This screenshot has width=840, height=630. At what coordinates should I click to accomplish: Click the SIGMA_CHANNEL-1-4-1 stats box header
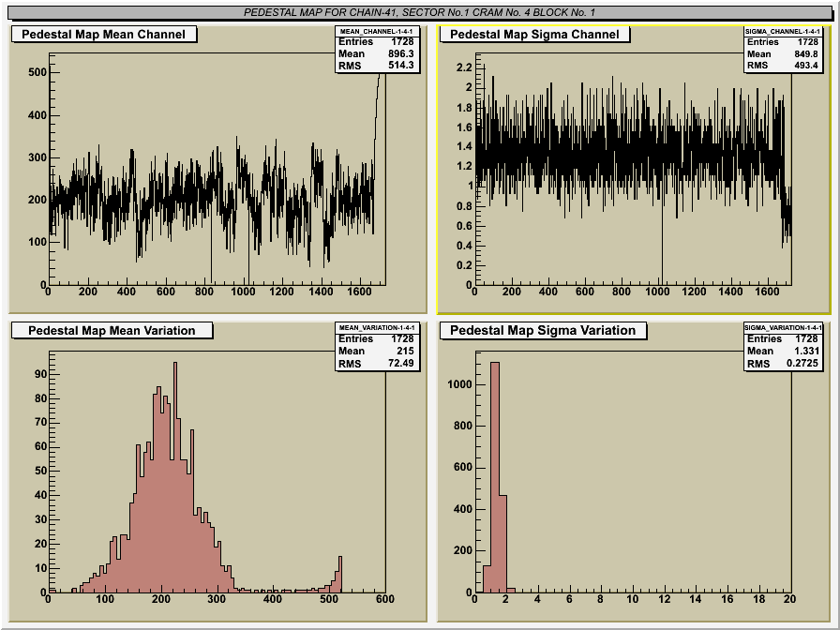783,31
